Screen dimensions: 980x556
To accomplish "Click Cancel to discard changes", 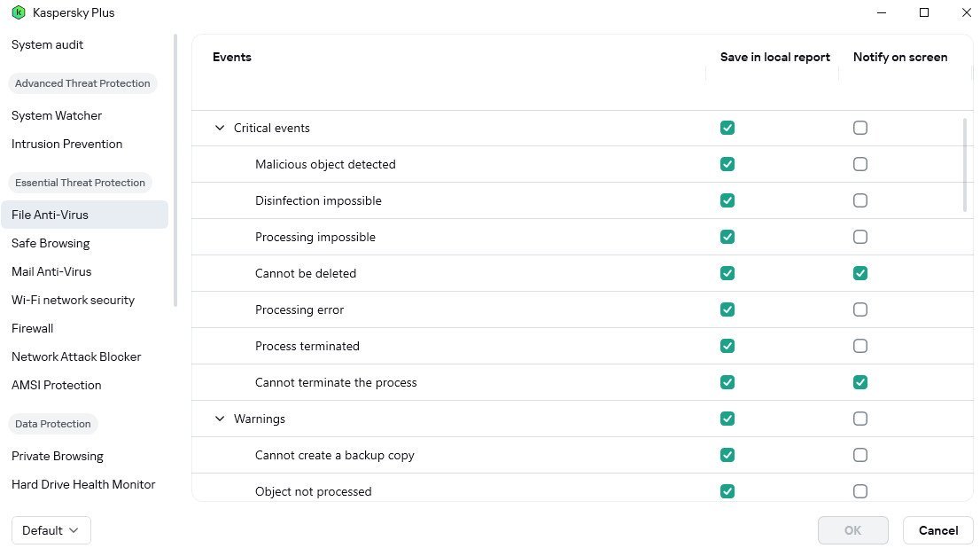I will coord(938,530).
